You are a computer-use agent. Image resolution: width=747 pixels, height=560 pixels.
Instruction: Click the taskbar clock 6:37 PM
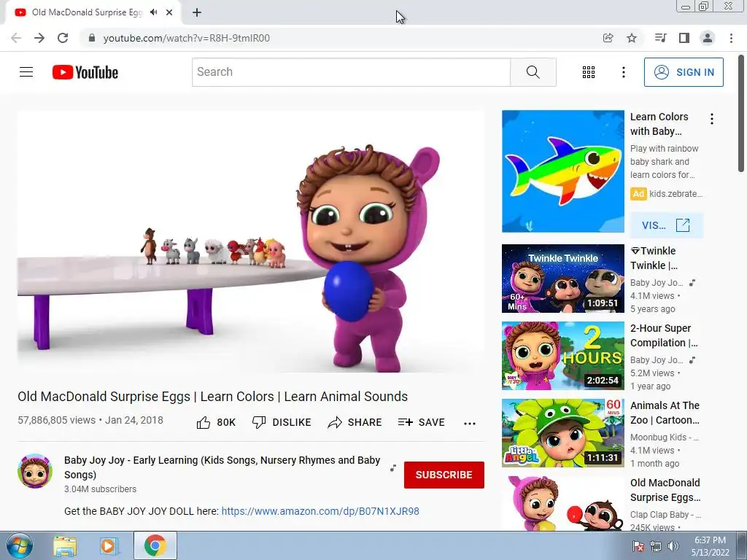(710, 540)
